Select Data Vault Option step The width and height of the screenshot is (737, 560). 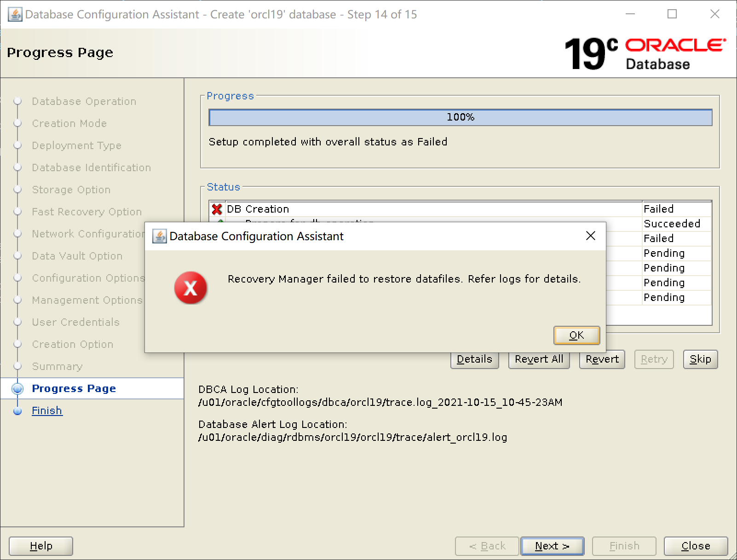(77, 256)
